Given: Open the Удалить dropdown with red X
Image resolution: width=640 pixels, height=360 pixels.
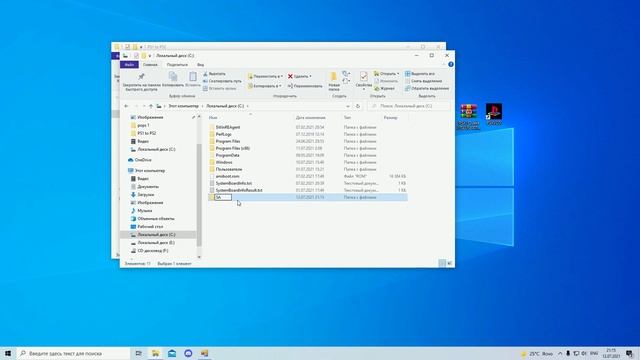Looking at the screenshot, I should (300, 76).
